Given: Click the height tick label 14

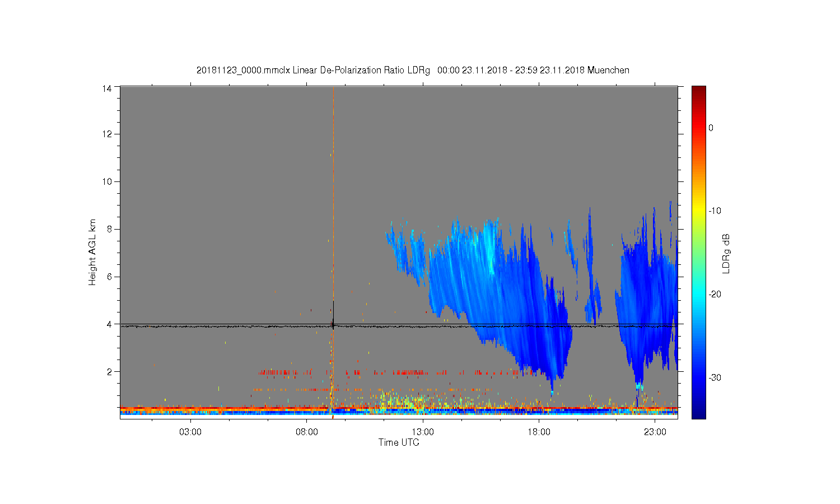Looking at the screenshot, I should click(107, 88).
